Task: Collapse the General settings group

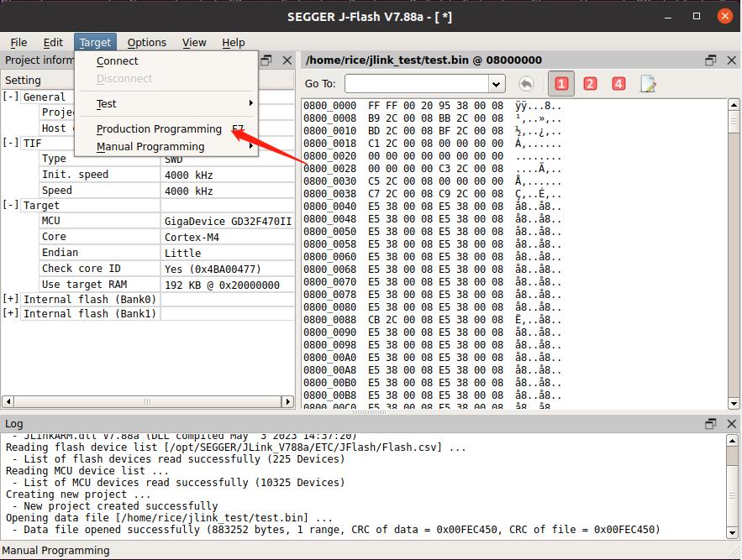Action: [11, 97]
